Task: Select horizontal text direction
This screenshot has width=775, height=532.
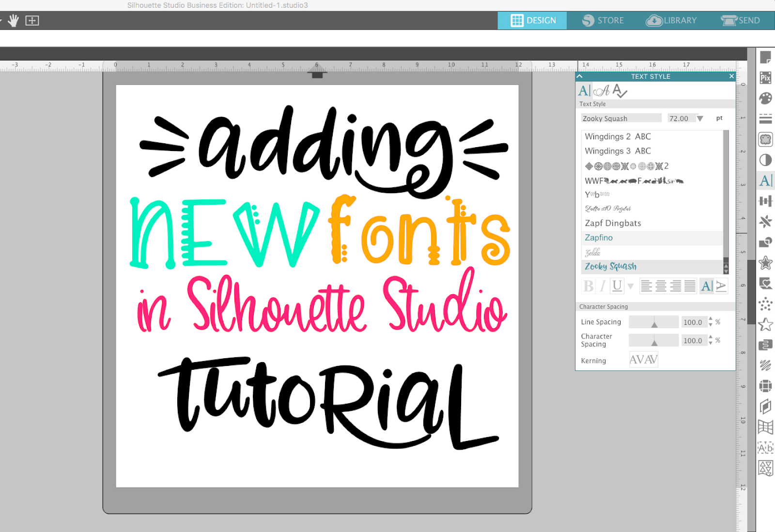Action: click(707, 286)
